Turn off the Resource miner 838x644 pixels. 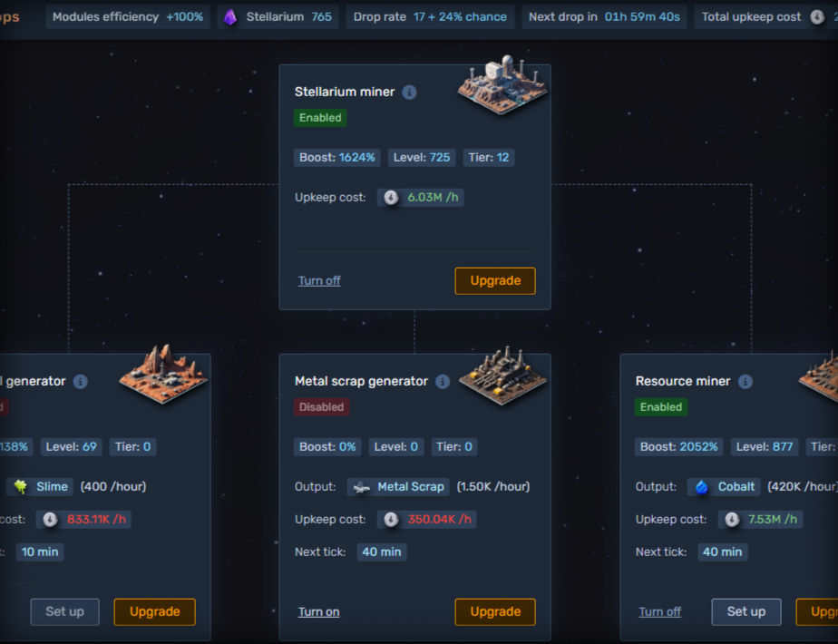659,612
